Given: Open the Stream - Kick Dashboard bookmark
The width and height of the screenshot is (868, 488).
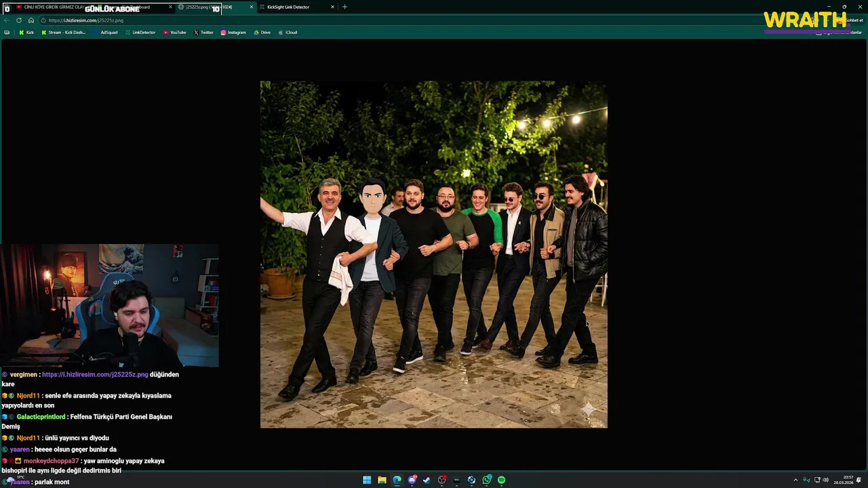Looking at the screenshot, I should pyautogui.click(x=64, y=32).
